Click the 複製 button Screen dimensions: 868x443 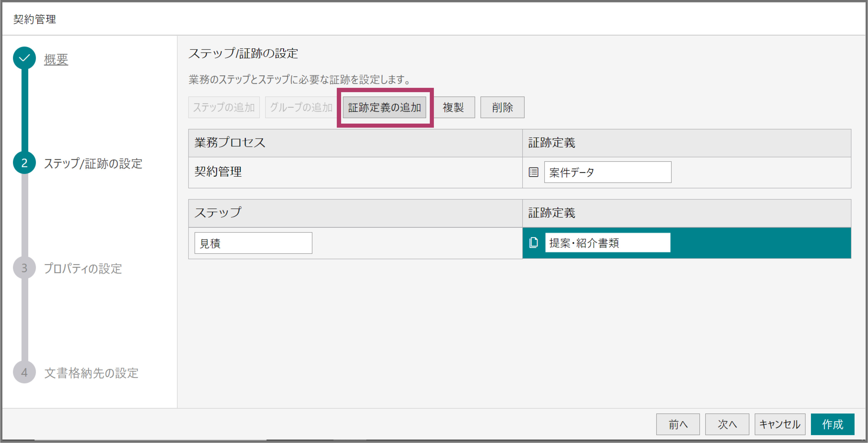pos(454,107)
